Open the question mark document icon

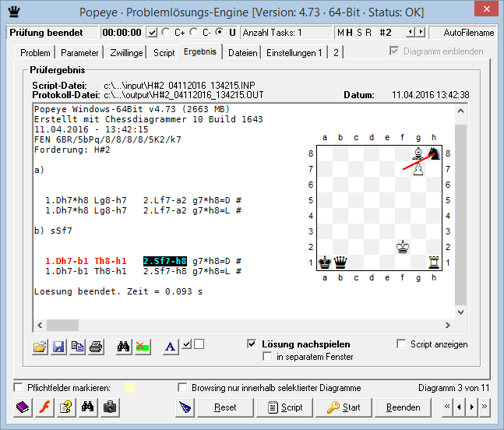tap(66, 407)
